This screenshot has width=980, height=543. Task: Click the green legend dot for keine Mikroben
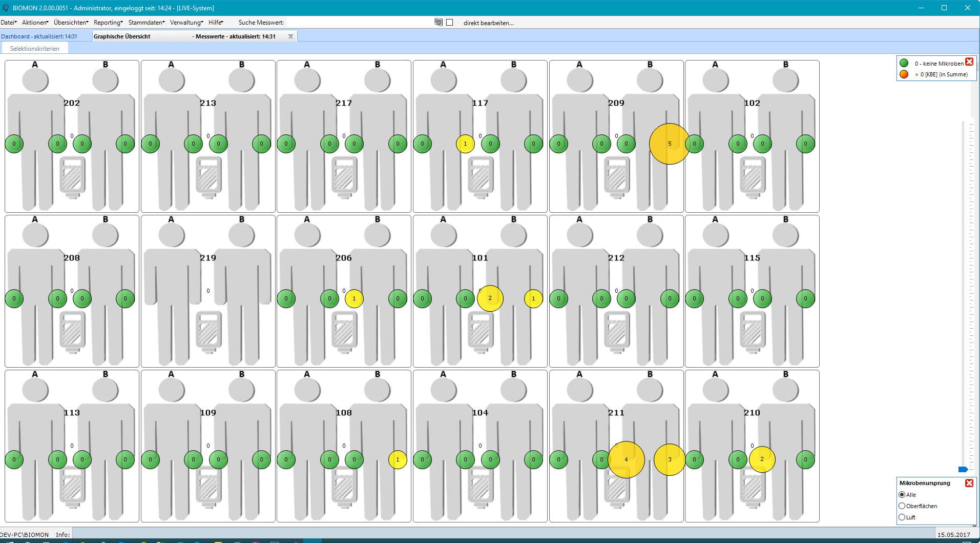pos(904,63)
